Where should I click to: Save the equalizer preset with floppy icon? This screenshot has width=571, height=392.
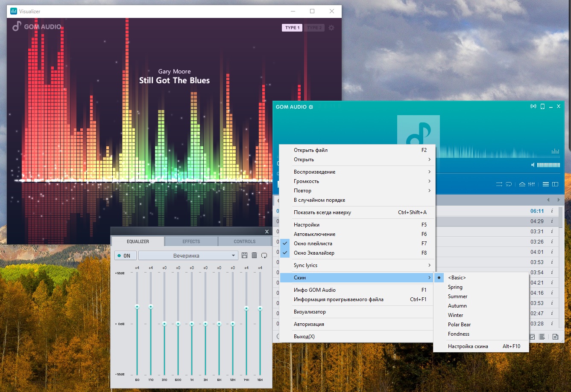click(244, 256)
